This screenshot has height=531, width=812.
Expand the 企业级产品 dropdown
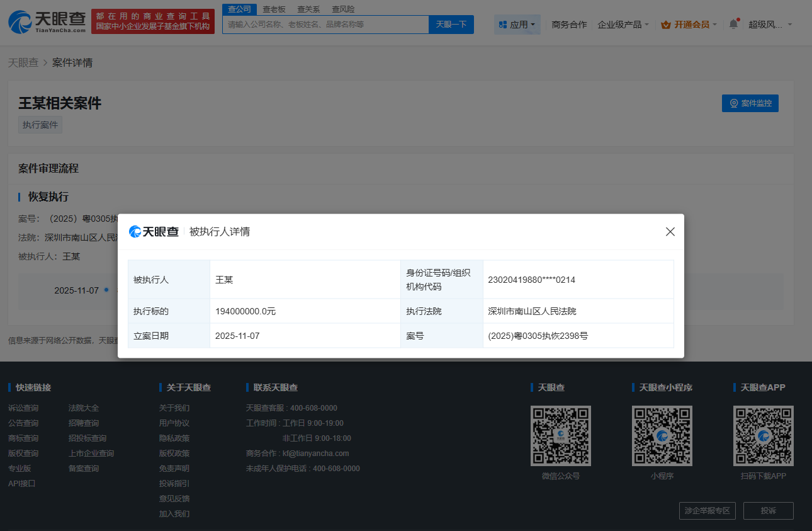pos(623,25)
